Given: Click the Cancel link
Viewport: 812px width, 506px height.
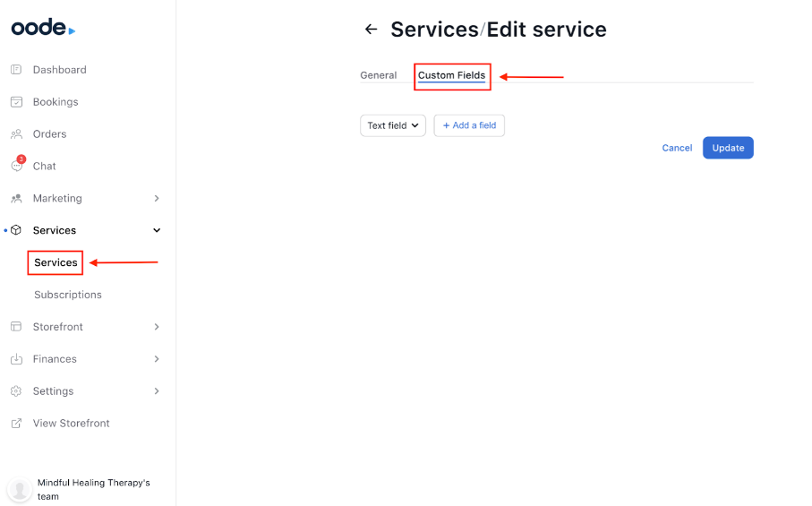Looking at the screenshot, I should 677,148.
